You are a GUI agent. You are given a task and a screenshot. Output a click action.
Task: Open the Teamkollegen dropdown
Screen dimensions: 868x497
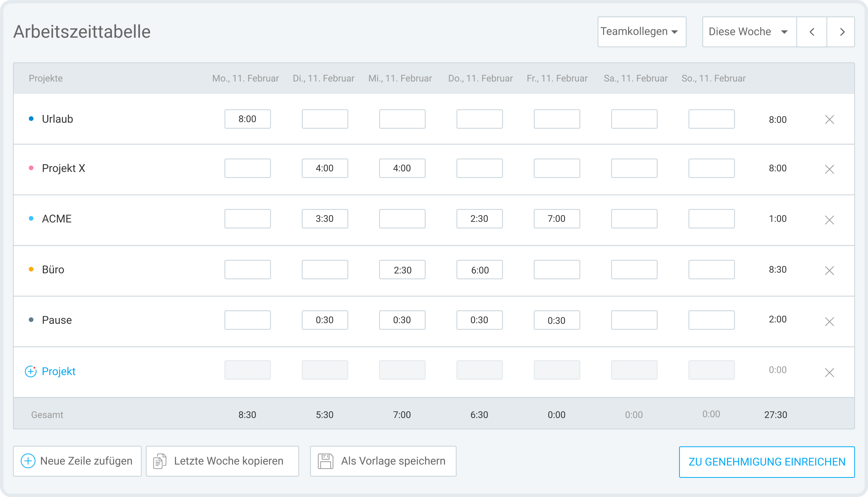(x=642, y=31)
